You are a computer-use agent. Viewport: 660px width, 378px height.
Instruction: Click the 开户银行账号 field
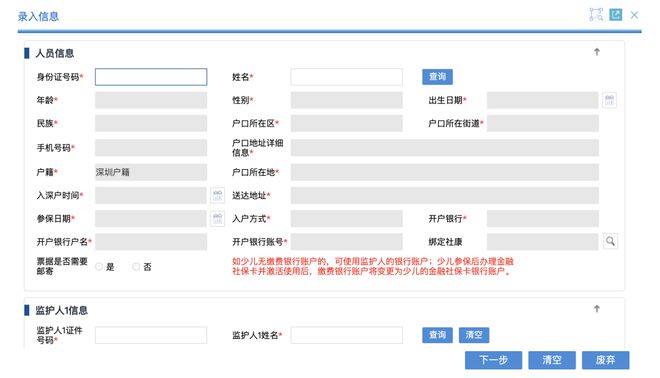click(346, 242)
